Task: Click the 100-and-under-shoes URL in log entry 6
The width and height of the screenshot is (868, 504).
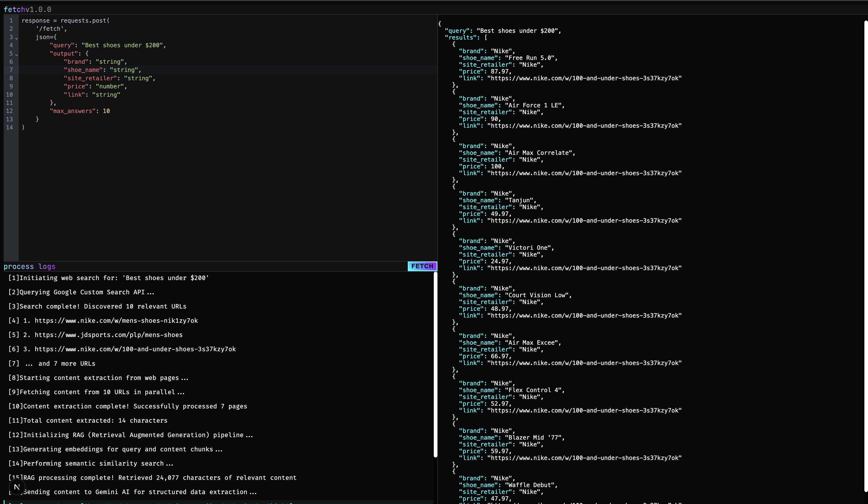Action: pyautogui.click(x=135, y=349)
